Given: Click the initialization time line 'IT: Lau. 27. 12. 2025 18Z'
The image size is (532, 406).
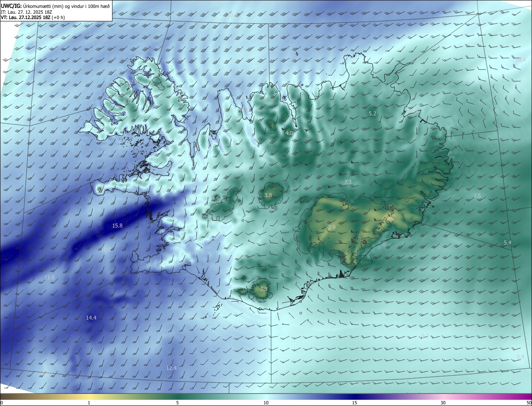Looking at the screenshot, I should click(27, 12).
